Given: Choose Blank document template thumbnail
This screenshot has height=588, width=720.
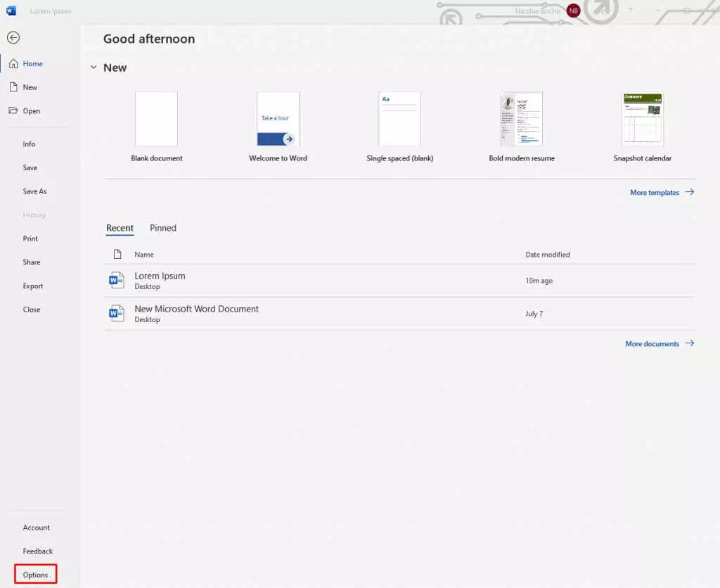Looking at the screenshot, I should click(157, 119).
